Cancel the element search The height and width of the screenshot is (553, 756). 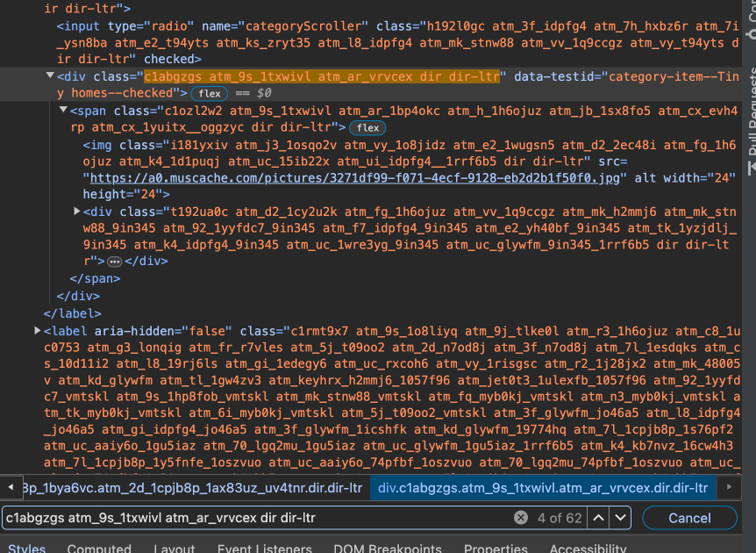(689, 518)
